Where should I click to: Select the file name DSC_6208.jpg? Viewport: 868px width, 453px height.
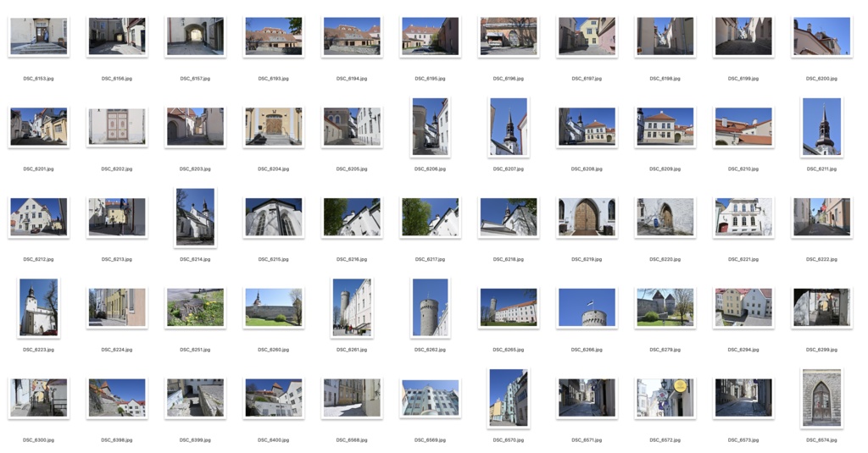(587, 168)
